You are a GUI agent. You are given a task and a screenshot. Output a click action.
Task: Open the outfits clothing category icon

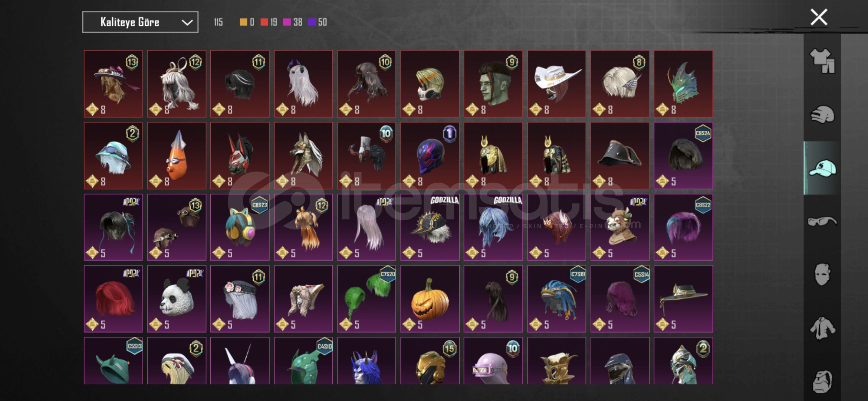coord(822,61)
